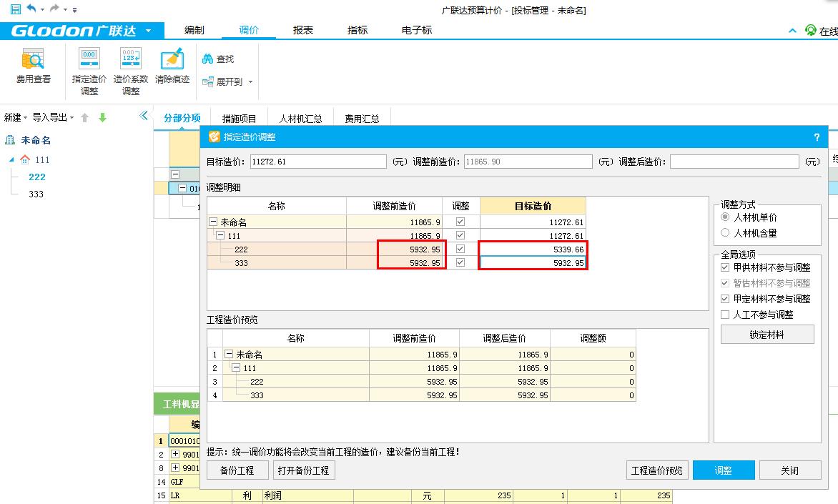Click the 目标造价 column header
This screenshot has width=838, height=504.
pyautogui.click(x=533, y=206)
